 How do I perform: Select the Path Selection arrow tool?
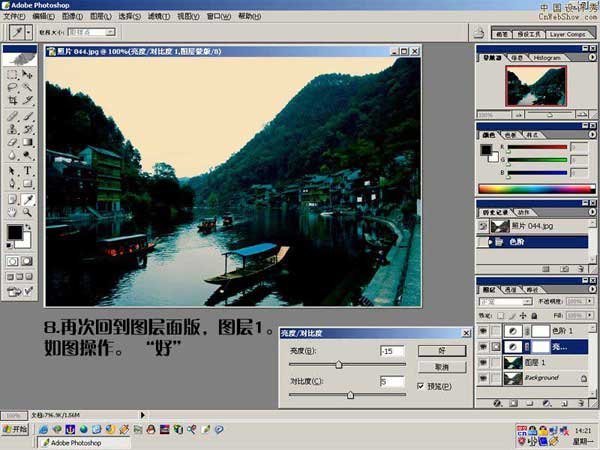point(12,171)
